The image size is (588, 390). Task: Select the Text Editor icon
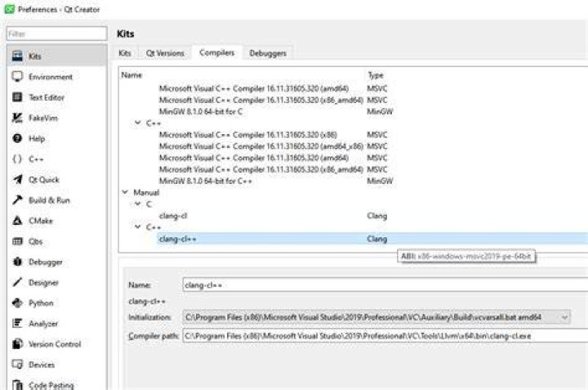17,97
